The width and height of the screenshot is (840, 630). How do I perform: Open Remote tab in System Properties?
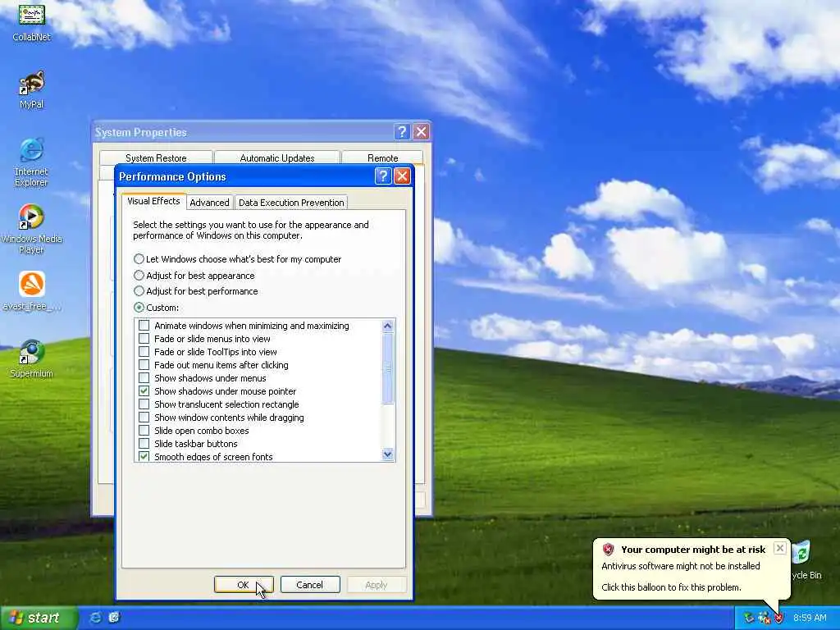(x=382, y=158)
